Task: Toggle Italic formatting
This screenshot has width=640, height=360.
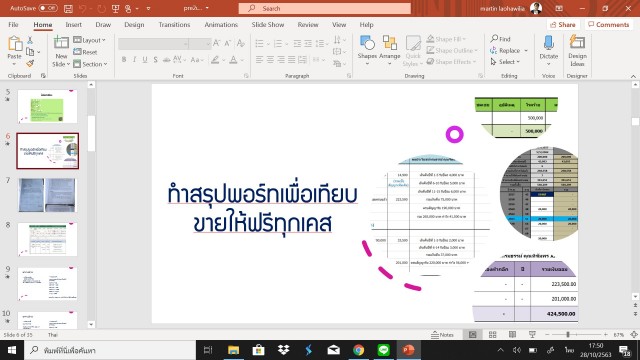Action: [x=134, y=60]
